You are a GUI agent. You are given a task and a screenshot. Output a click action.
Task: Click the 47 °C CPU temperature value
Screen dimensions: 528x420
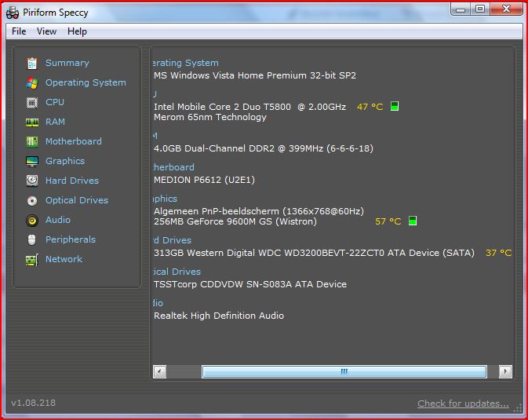coord(370,107)
